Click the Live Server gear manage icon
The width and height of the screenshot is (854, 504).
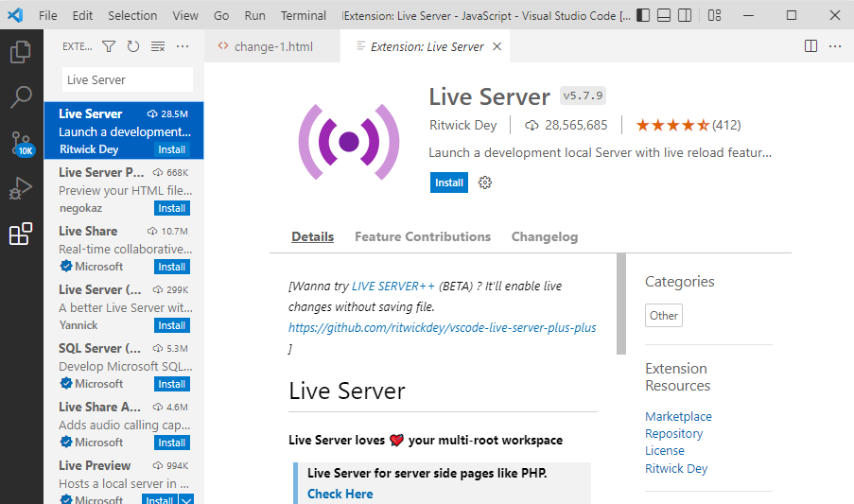coord(485,182)
